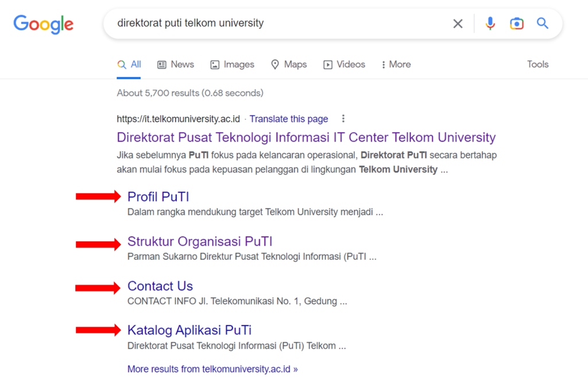The height and width of the screenshot is (384, 588).
Task: Open the Profil PuTI sitelink
Action: (x=158, y=197)
